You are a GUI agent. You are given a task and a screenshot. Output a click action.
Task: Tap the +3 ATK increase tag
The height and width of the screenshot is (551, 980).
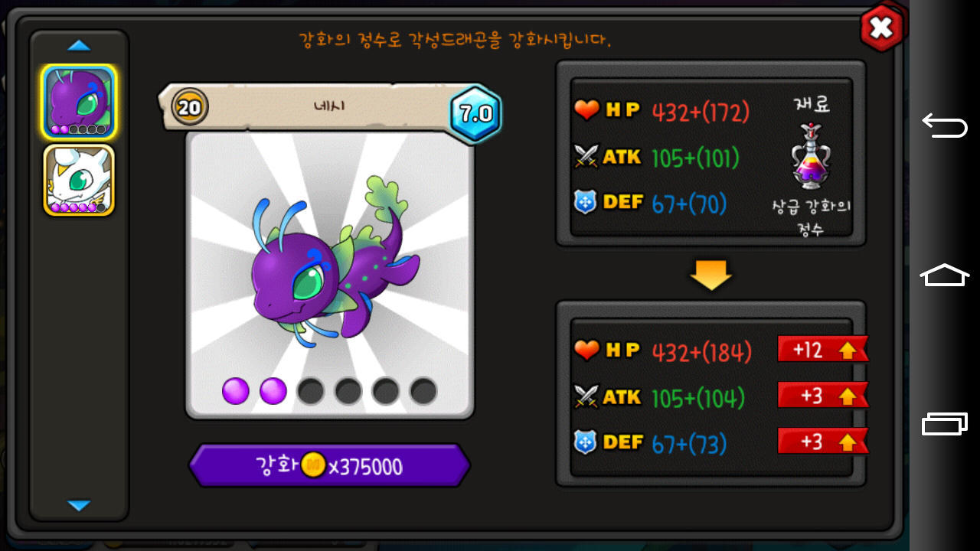pos(823,396)
